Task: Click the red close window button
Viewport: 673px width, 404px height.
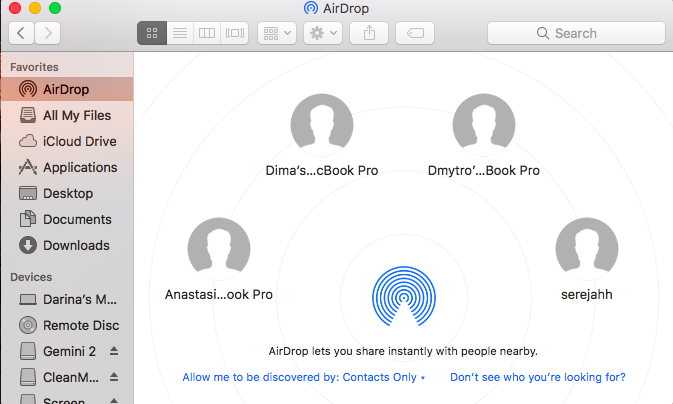Action: tap(15, 8)
